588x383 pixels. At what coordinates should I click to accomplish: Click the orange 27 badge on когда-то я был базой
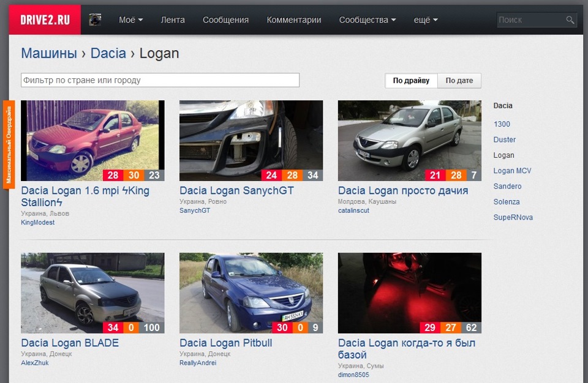pos(451,327)
